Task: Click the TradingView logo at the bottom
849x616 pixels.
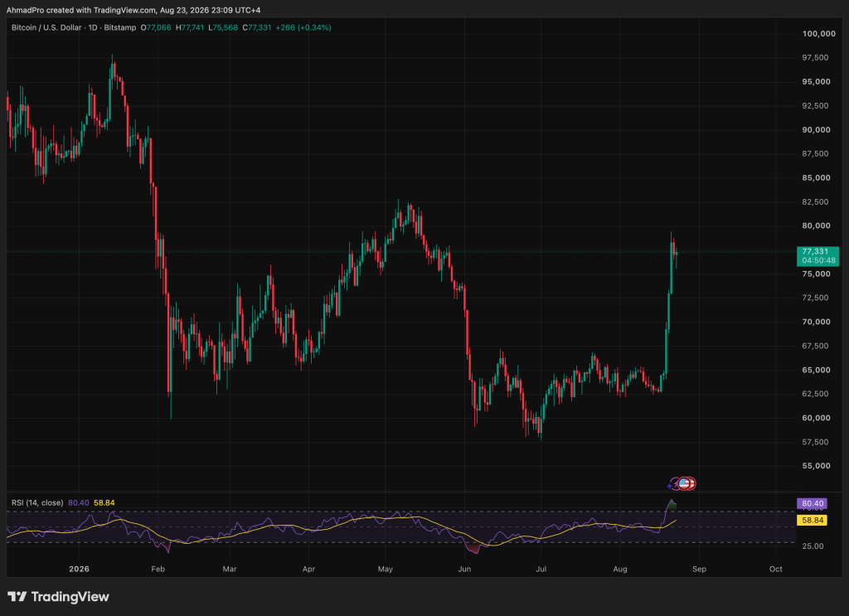Action: (x=59, y=596)
